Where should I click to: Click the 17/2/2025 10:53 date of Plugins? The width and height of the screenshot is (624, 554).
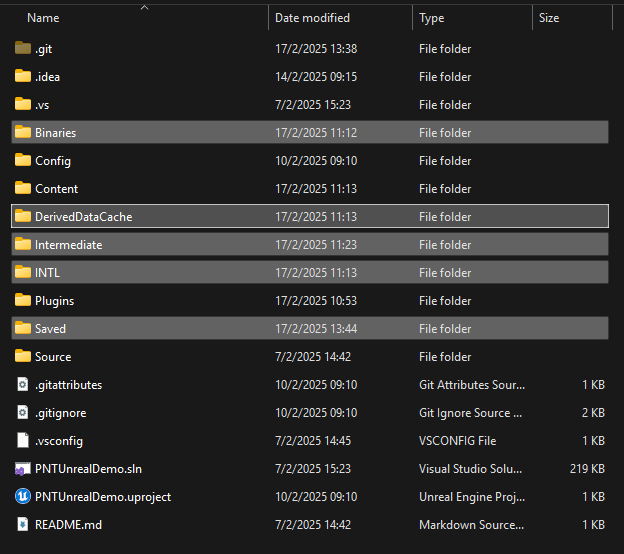[x=316, y=300]
